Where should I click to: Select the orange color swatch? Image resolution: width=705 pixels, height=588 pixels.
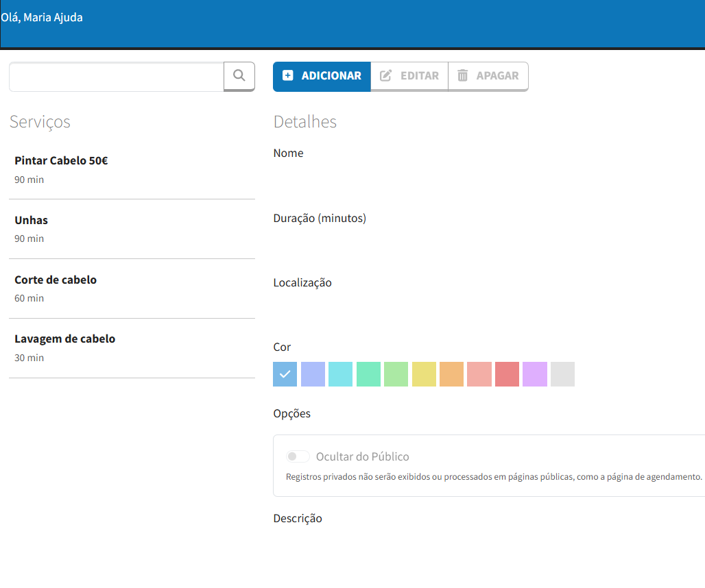click(451, 374)
